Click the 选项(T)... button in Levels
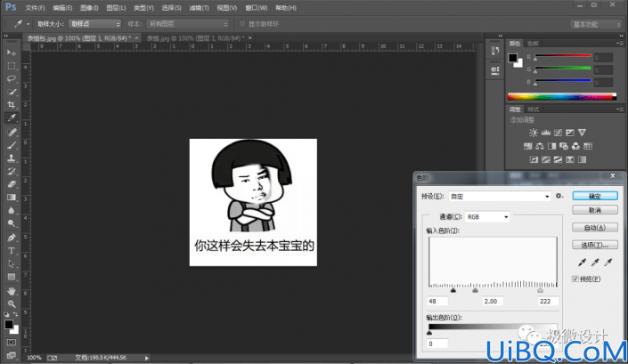This screenshot has width=628, height=364. pyautogui.click(x=595, y=245)
